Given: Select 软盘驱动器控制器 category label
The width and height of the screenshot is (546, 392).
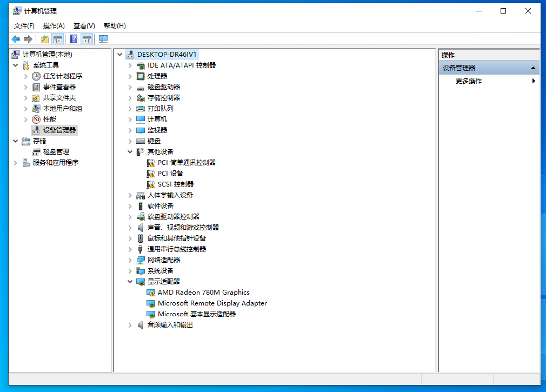Looking at the screenshot, I should tap(174, 217).
